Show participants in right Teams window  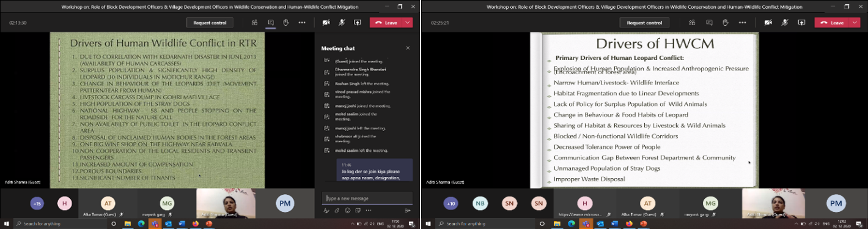pos(692,23)
